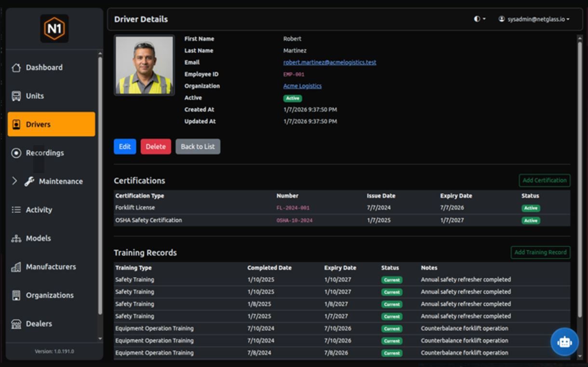
Task: Click the Dashboard house icon
Action: (x=16, y=68)
